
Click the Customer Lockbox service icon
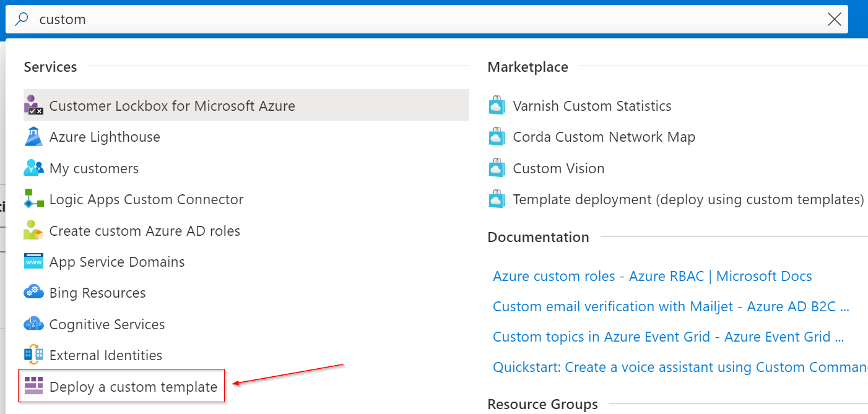click(33, 106)
